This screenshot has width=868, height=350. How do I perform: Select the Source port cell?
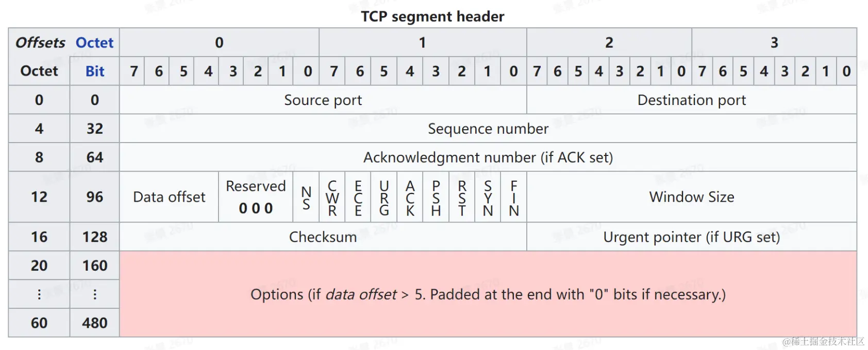coord(323,100)
